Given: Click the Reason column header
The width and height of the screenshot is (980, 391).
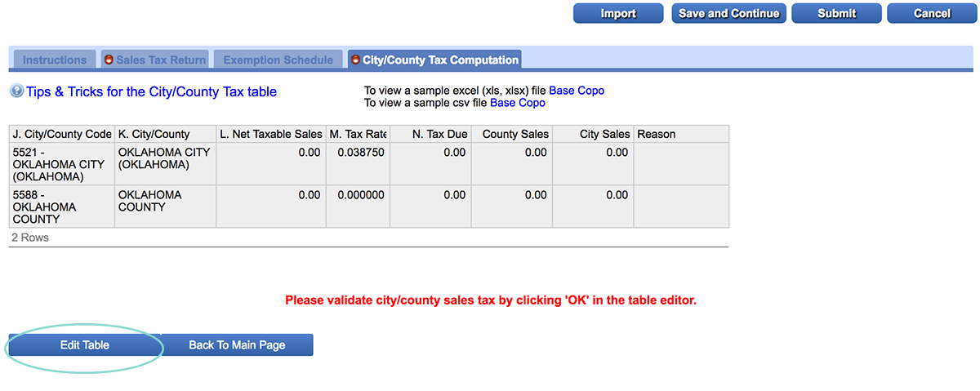Looking at the screenshot, I should [x=681, y=134].
